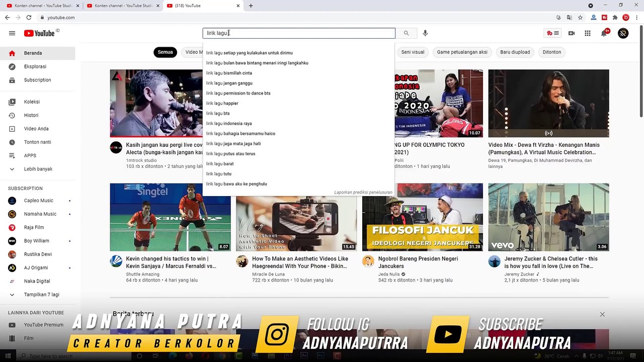This screenshot has height=362, width=644.
Task: Select the Game petualangan aksi chip
Action: (462, 52)
